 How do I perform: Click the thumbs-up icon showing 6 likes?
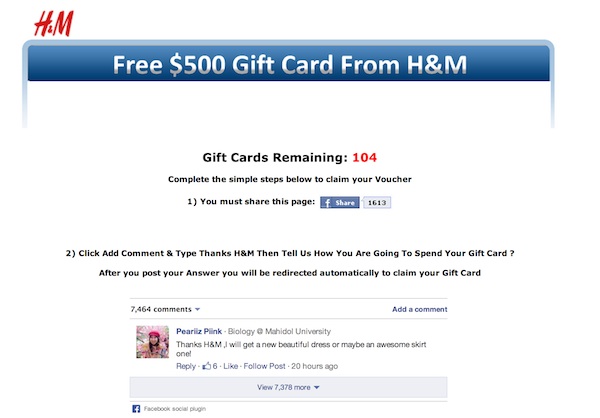tap(207, 366)
